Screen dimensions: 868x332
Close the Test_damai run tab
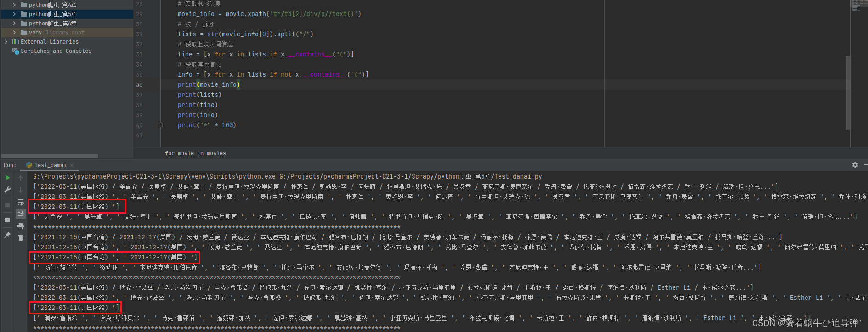coord(72,165)
